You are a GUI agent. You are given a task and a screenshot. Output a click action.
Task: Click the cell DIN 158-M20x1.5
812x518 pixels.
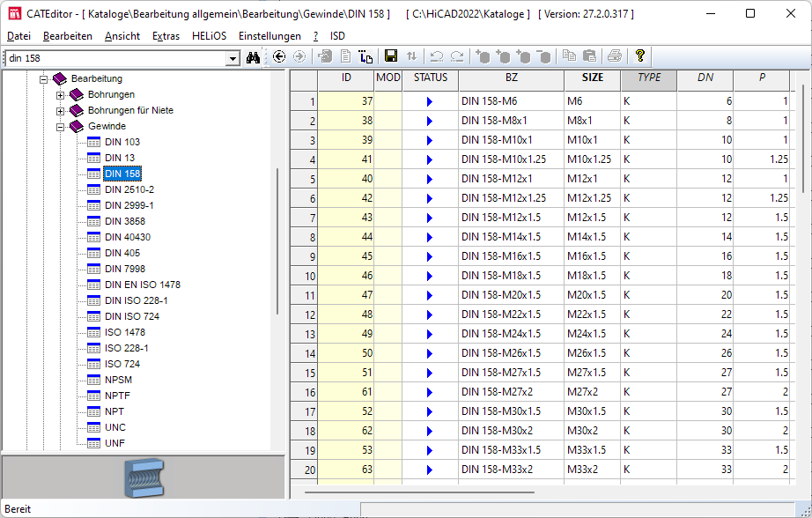pyautogui.click(x=501, y=295)
